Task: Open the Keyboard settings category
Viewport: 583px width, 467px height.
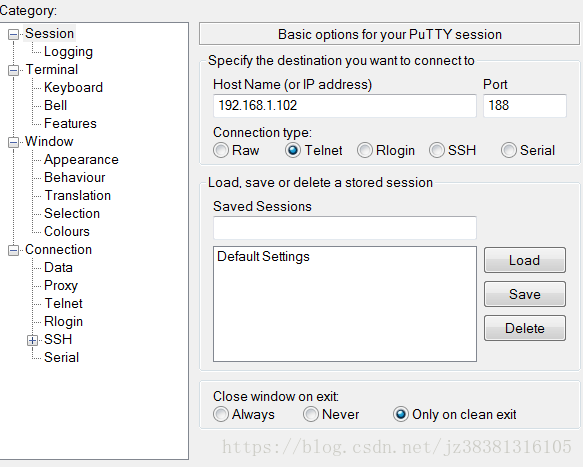Action: pyautogui.click(x=73, y=87)
